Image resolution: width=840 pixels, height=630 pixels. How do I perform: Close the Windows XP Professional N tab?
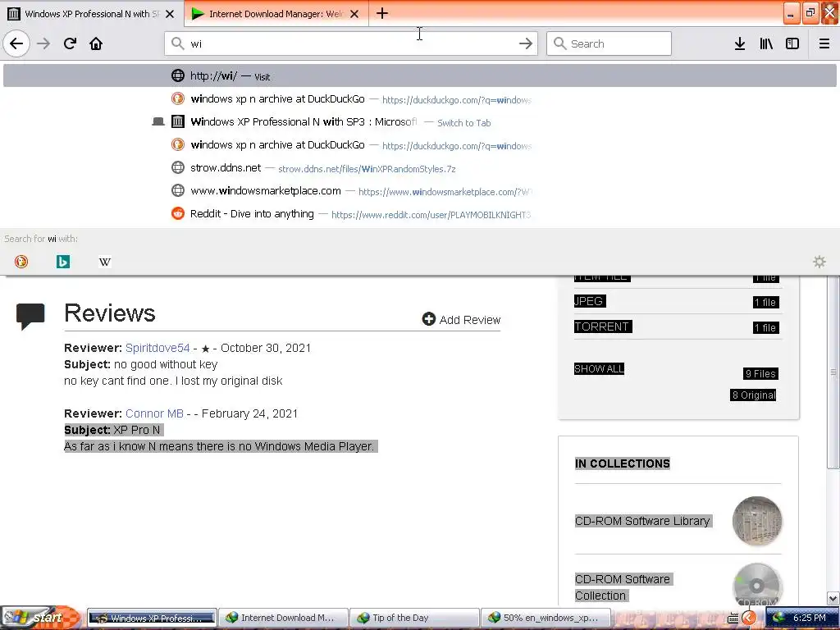(170, 14)
